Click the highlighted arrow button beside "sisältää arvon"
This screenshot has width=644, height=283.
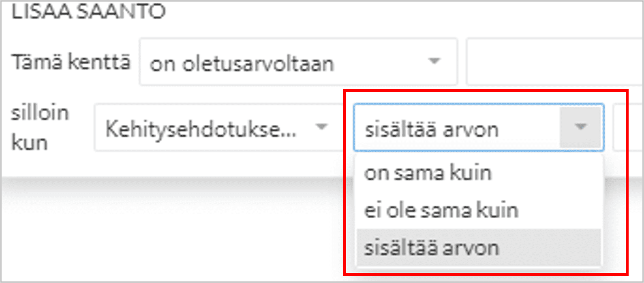(581, 127)
